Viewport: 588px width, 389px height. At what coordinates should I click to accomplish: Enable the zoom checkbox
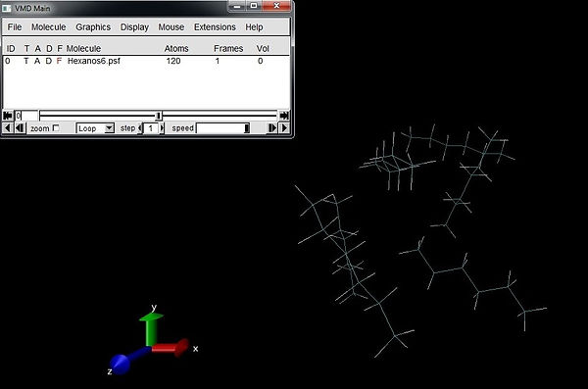click(56, 128)
